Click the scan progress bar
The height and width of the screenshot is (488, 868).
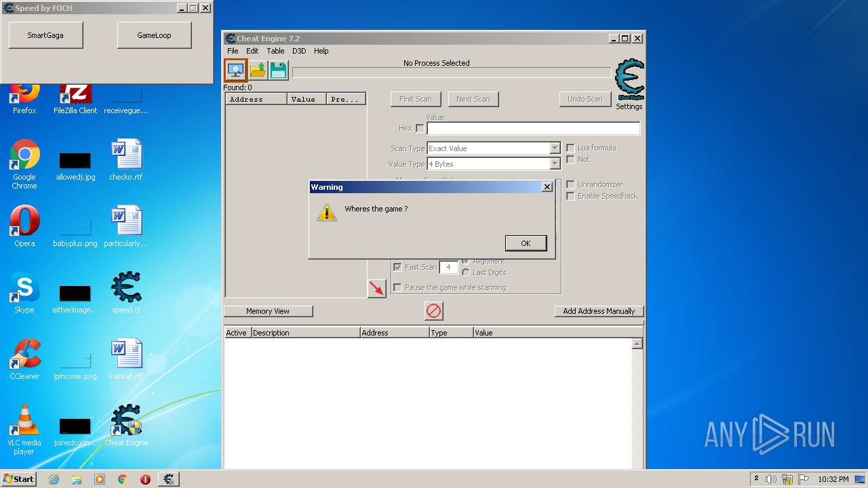451,73
